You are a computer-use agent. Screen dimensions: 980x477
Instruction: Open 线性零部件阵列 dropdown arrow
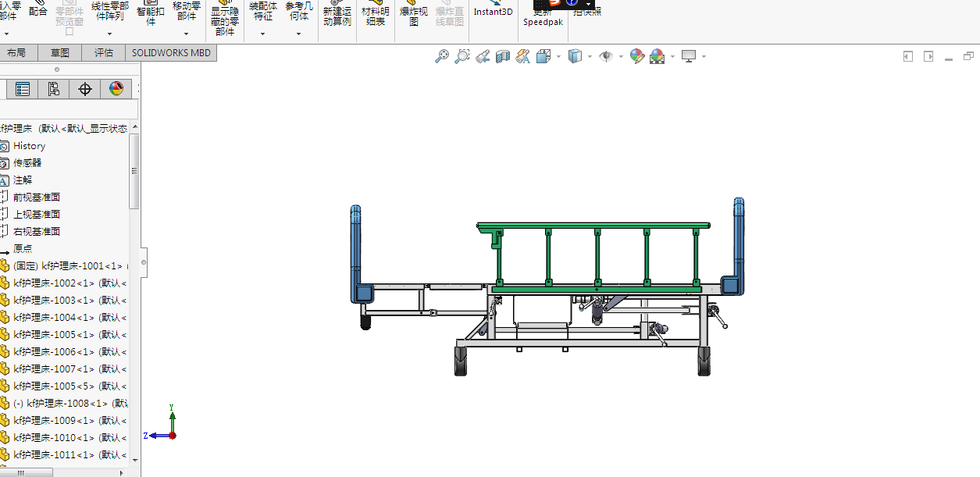point(109,34)
